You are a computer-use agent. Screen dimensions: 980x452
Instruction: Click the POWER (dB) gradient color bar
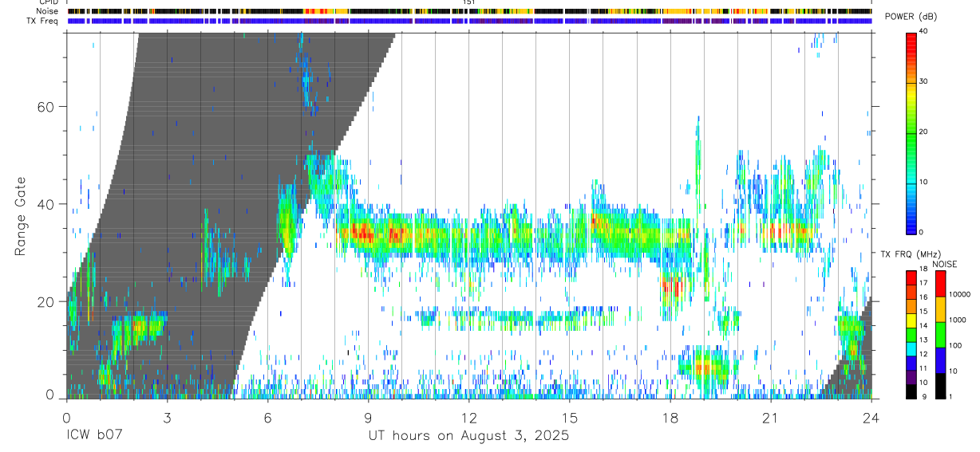pos(911,132)
